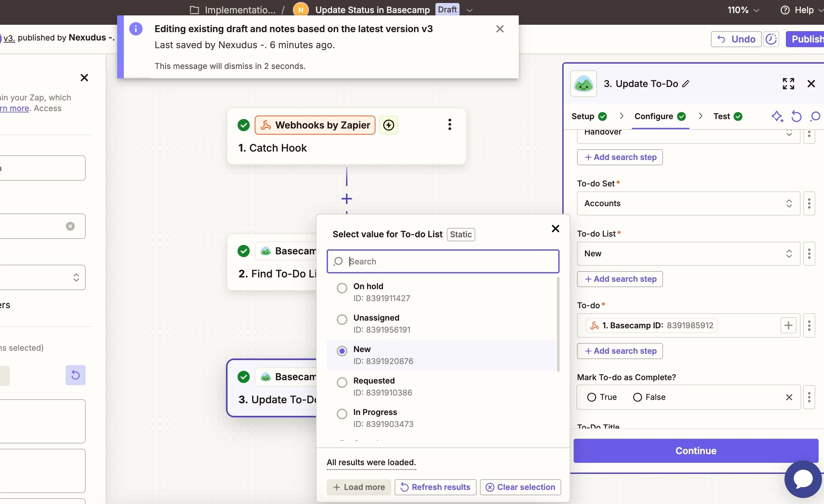The width and height of the screenshot is (824, 504).
Task: Open the 110% zoom level dropdown
Action: (743, 10)
